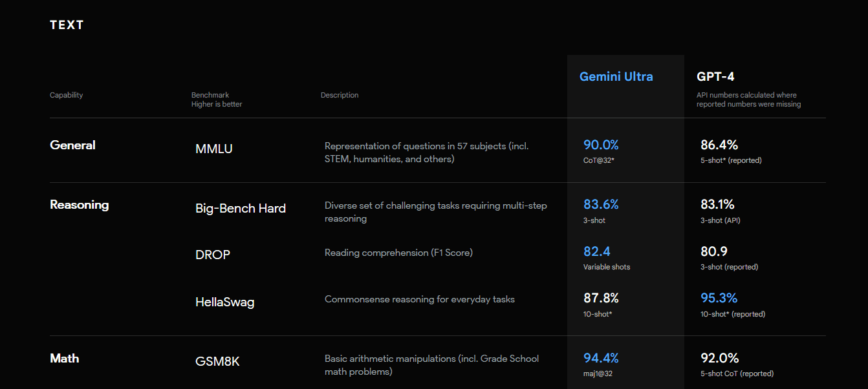Image resolution: width=868 pixels, height=389 pixels.
Task: Click GPT-4's 92.0% GSM8K score
Action: 720,357
